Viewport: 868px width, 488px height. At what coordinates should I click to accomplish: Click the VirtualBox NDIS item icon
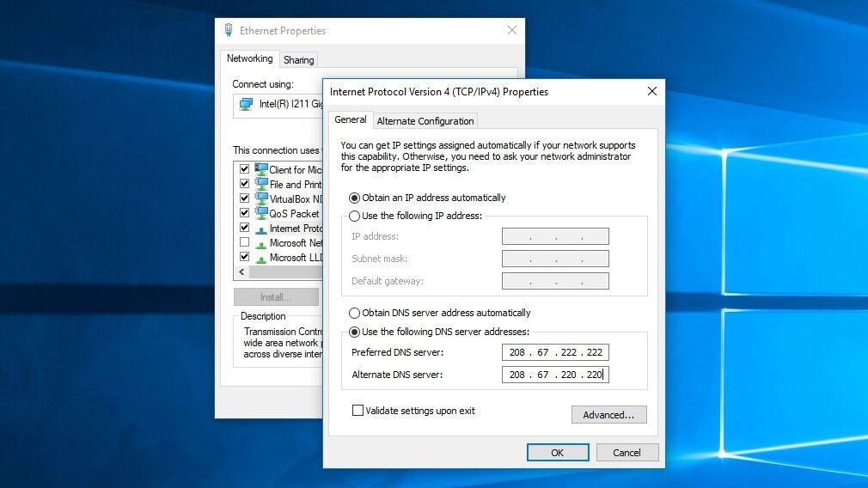click(x=261, y=198)
